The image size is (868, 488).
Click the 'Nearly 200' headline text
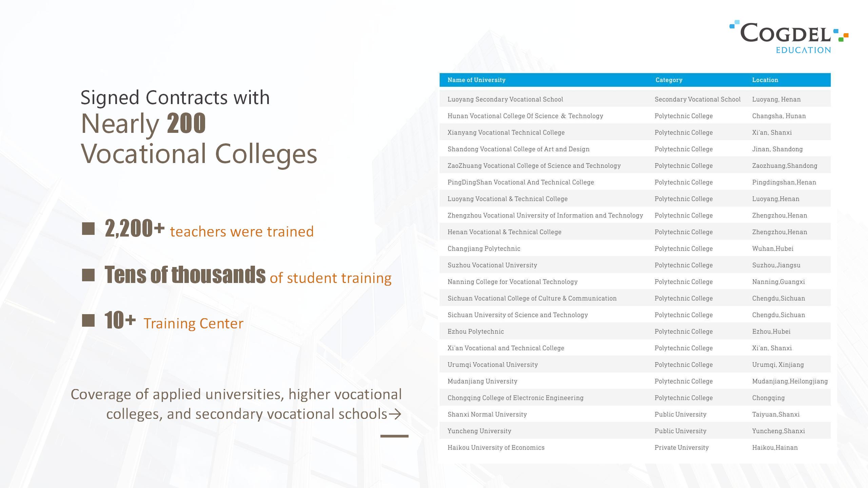coord(143,123)
